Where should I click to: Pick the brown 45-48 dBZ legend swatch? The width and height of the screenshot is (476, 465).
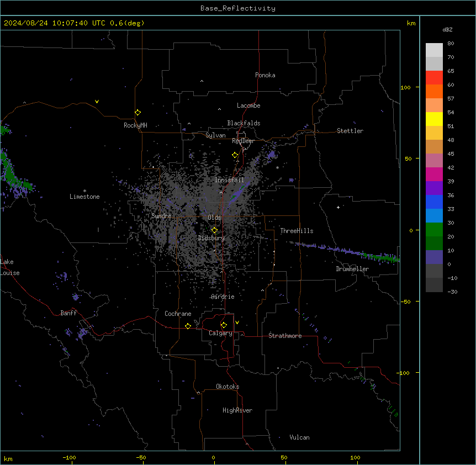click(434, 146)
